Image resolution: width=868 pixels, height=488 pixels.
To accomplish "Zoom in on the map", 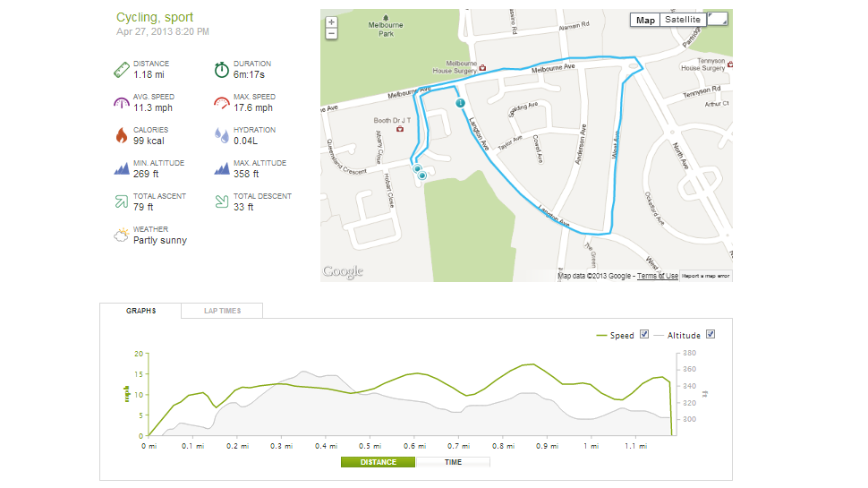I will [331, 22].
